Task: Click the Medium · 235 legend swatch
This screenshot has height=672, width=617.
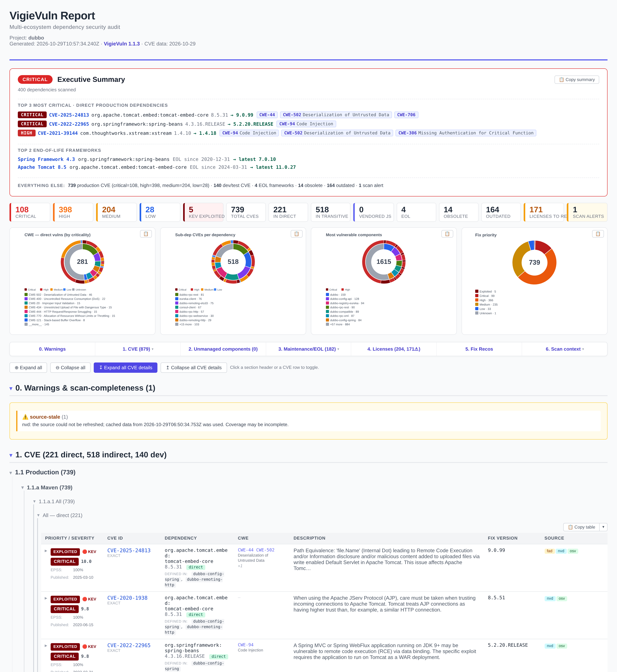Action: pyautogui.click(x=477, y=304)
